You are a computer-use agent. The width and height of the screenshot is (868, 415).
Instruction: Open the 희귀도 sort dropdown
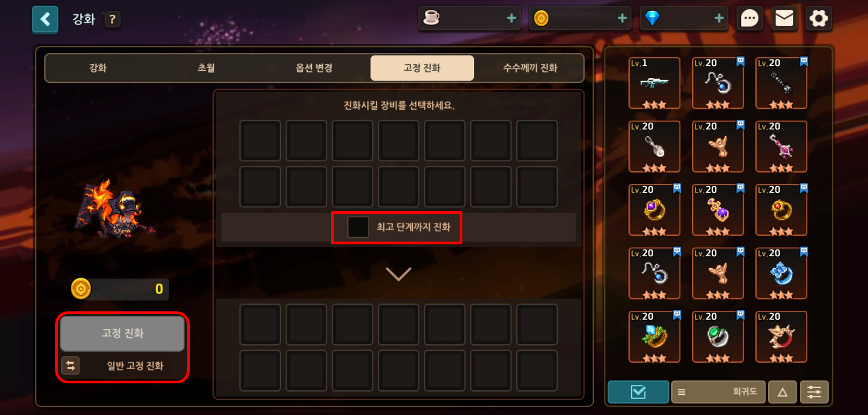(x=718, y=392)
